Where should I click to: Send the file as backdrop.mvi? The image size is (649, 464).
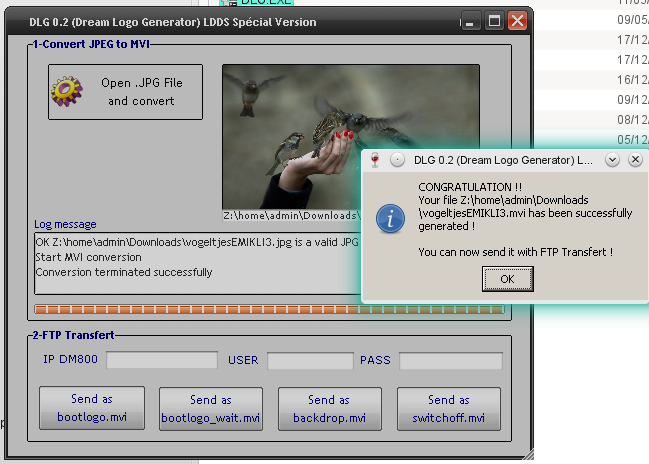point(329,409)
